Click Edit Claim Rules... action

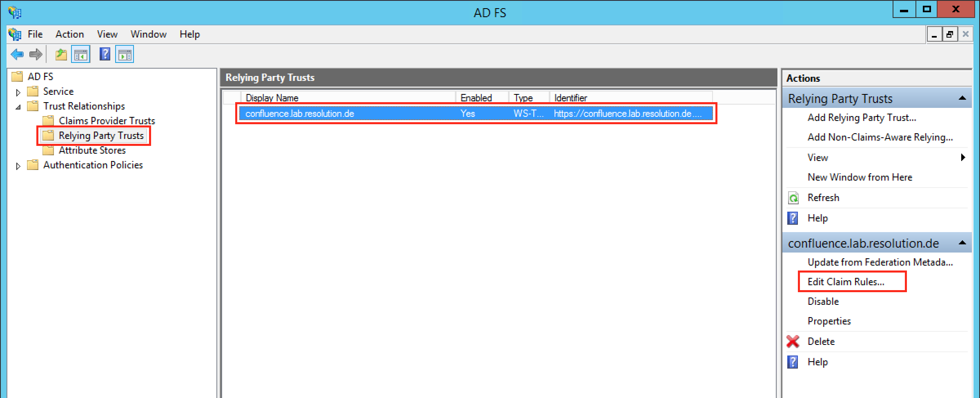(x=846, y=282)
